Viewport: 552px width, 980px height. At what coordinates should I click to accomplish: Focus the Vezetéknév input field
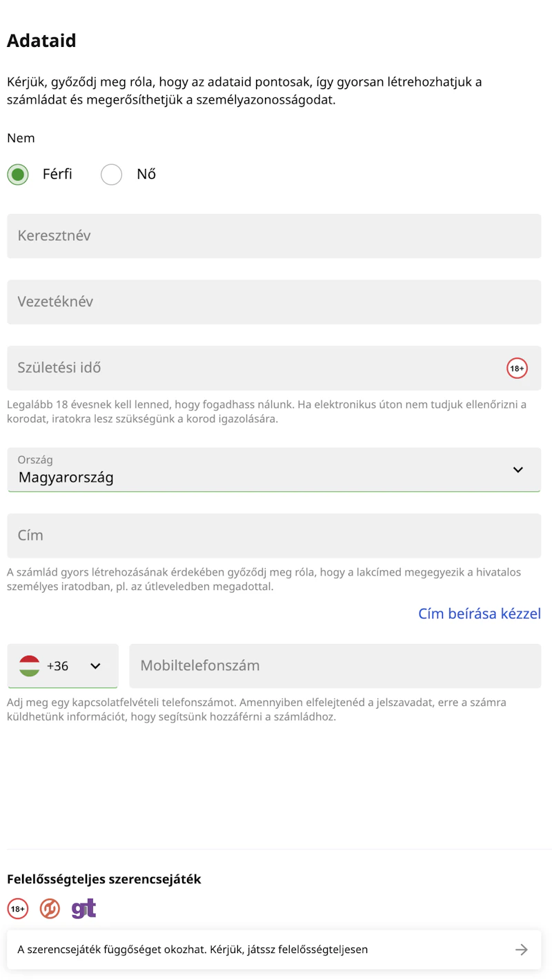click(x=274, y=302)
